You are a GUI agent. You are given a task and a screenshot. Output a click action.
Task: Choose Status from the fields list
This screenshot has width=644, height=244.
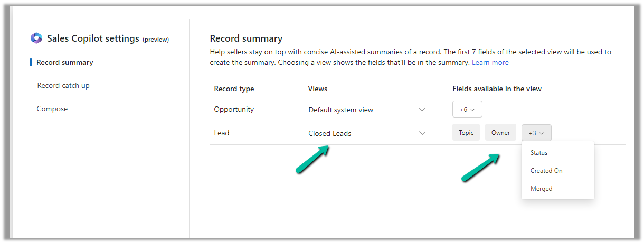pos(539,153)
